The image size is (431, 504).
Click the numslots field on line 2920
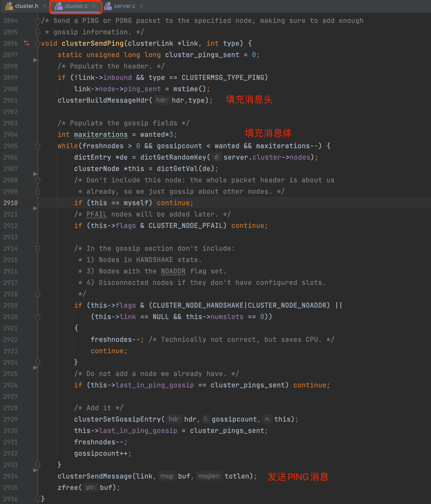point(227,316)
